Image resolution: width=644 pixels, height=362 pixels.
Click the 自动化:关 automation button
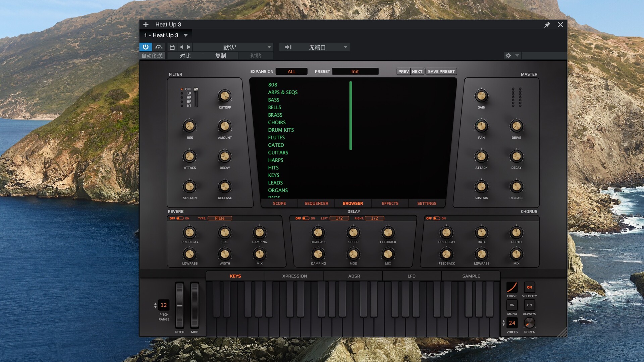click(152, 56)
